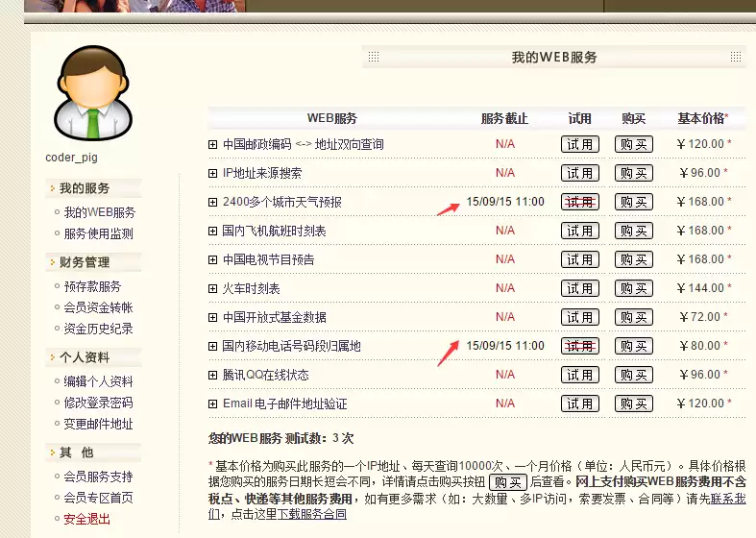
Task: Expand 国内飞机航班时刻表 row plus icon
Action: (212, 231)
